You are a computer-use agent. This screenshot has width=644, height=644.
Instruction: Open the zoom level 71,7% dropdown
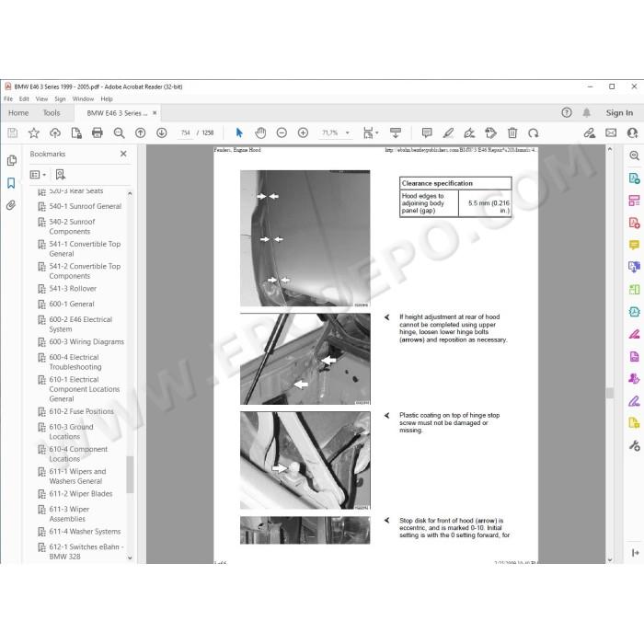click(335, 132)
